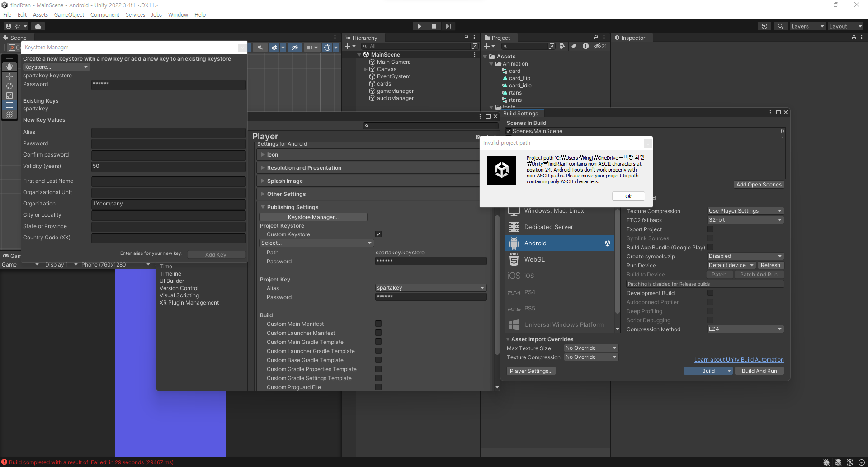
Task: Click the Inspector panel lock icon
Action: tap(854, 38)
